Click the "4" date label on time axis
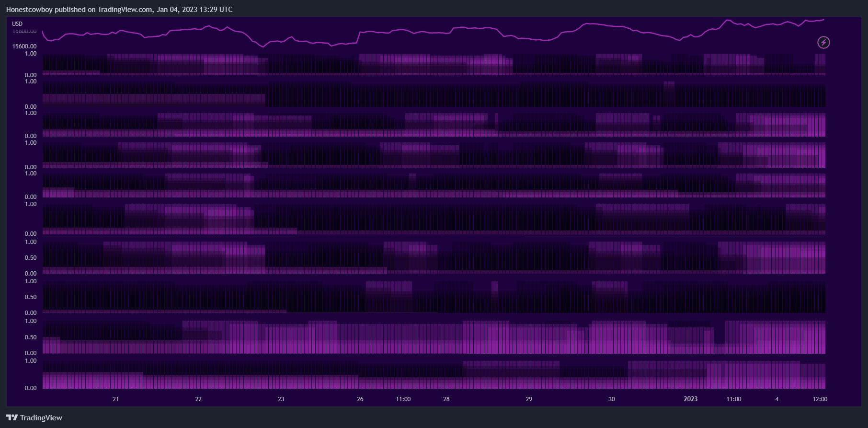868x428 pixels. tap(777, 399)
